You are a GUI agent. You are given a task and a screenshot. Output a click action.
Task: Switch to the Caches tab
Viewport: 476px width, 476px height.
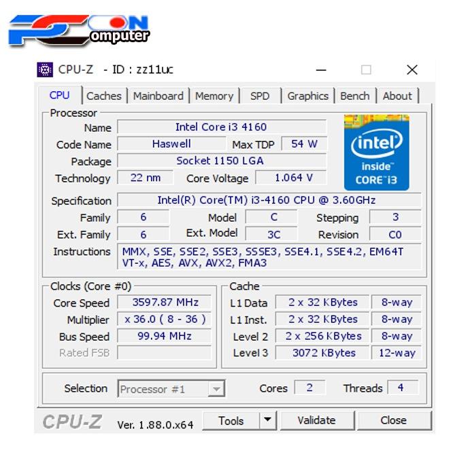104,96
